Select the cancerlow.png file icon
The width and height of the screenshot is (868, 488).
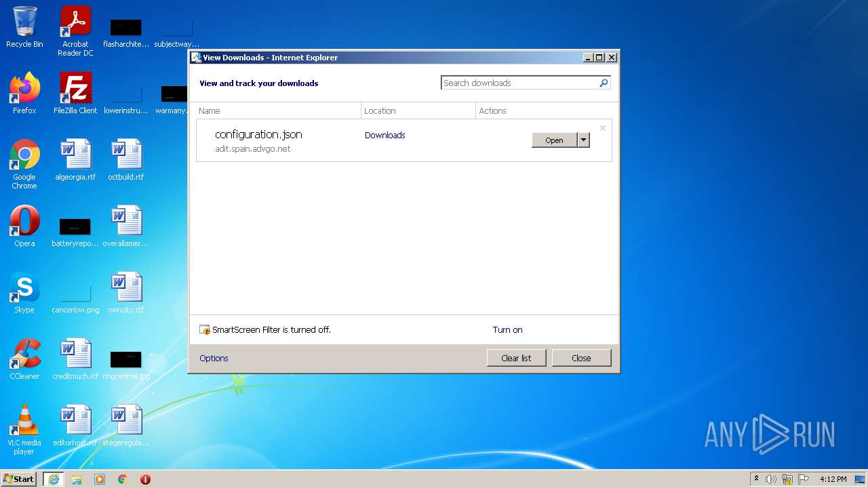coord(75,298)
